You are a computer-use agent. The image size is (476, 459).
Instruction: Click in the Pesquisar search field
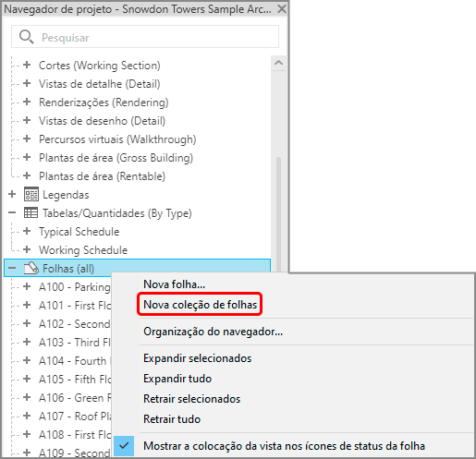pos(145,37)
